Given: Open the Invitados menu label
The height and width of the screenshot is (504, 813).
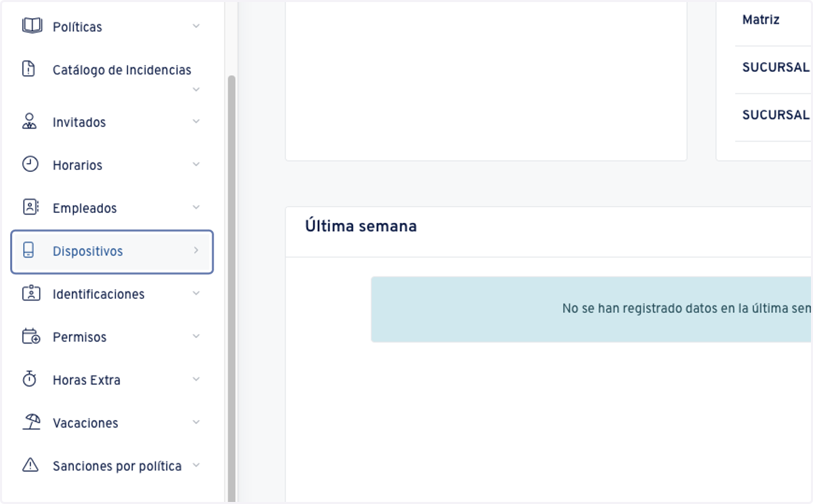Looking at the screenshot, I should (x=79, y=123).
